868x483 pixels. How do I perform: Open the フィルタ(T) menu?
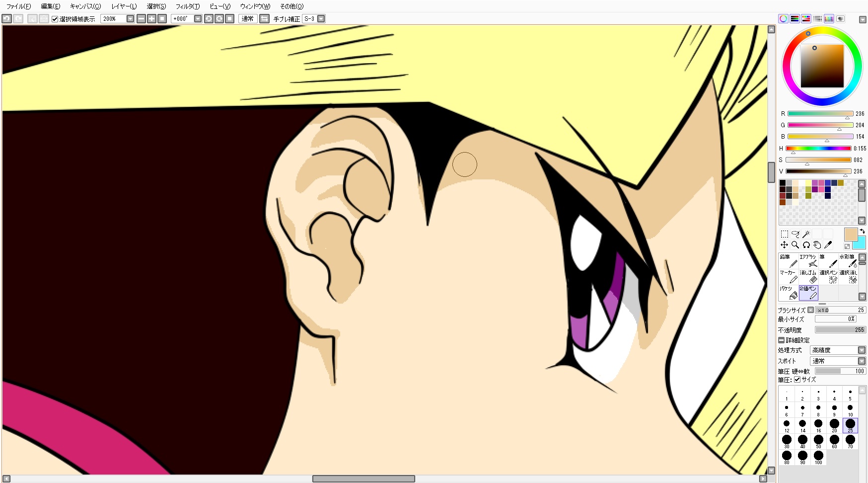tap(188, 6)
